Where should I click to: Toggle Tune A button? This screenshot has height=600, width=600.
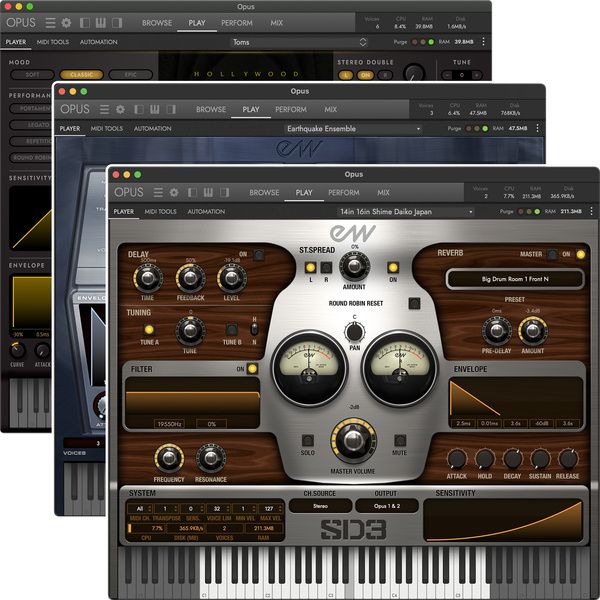149,329
